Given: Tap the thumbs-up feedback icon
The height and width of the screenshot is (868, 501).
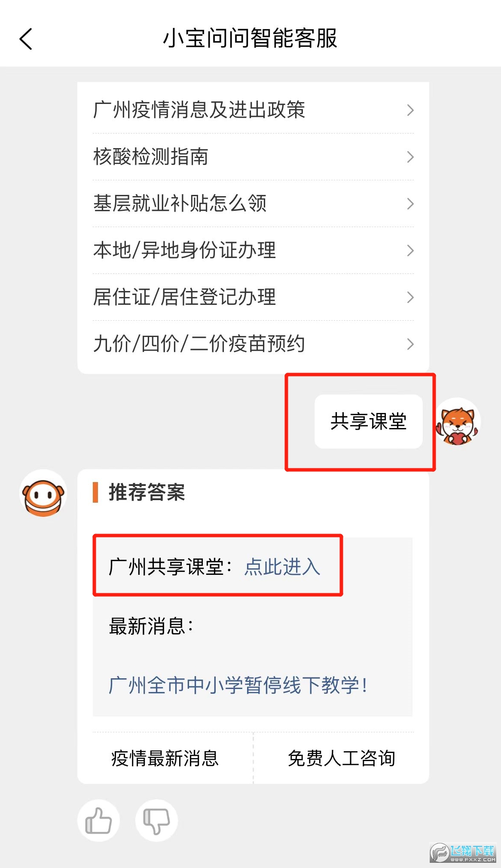Looking at the screenshot, I should coord(98,820).
